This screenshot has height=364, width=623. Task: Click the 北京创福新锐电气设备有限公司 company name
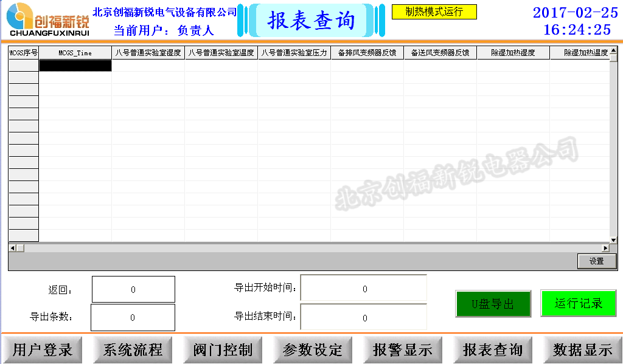(x=164, y=12)
